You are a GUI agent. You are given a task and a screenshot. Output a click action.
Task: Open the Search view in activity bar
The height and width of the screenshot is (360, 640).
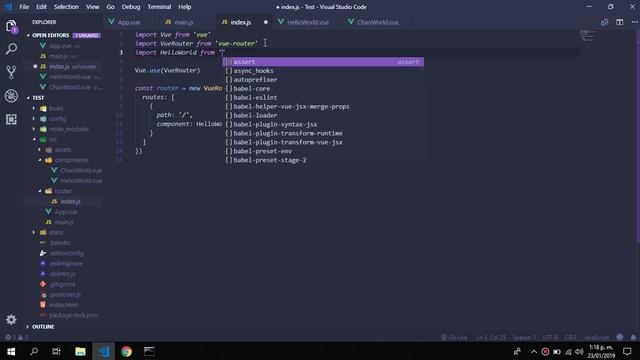pyautogui.click(x=11, y=49)
